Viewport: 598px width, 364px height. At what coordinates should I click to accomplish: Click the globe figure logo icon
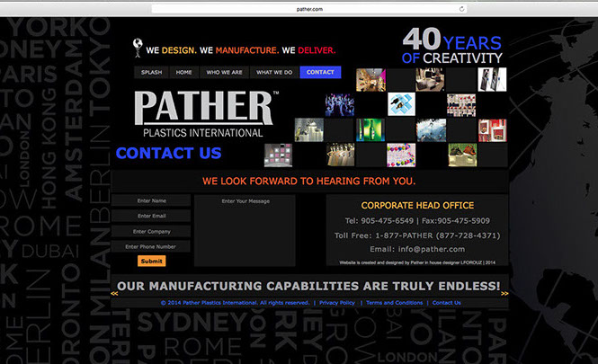pos(138,48)
